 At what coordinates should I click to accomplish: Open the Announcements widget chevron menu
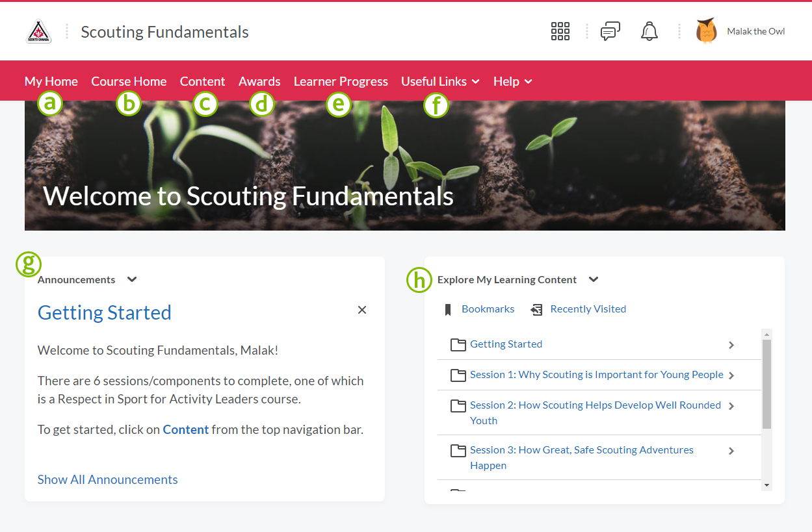point(132,279)
